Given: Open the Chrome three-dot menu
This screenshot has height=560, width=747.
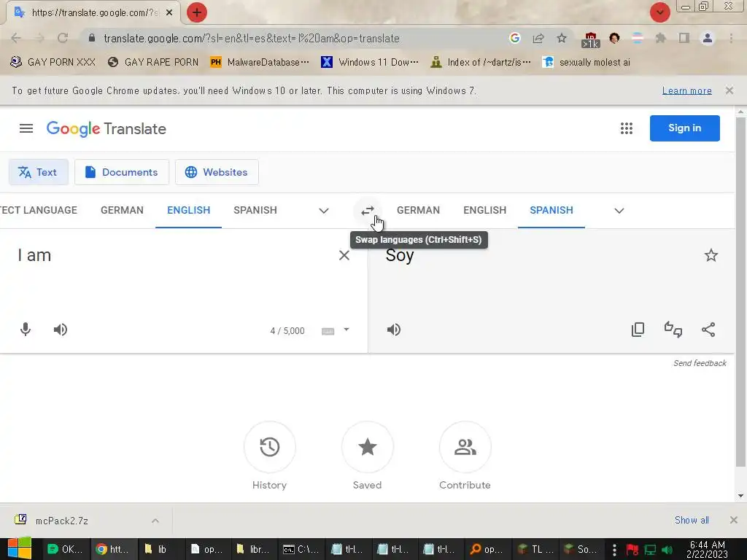Looking at the screenshot, I should click(x=731, y=38).
